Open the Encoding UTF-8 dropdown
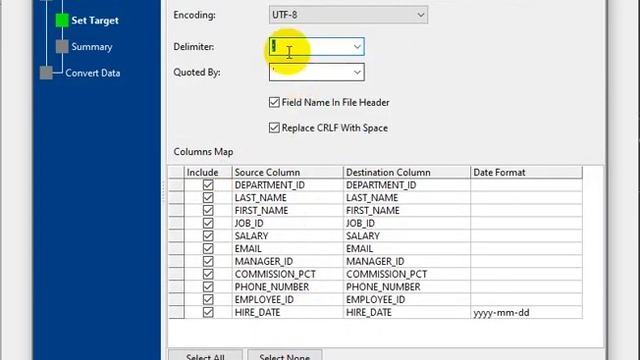Image resolution: width=640 pixels, height=360 pixels. coord(348,15)
